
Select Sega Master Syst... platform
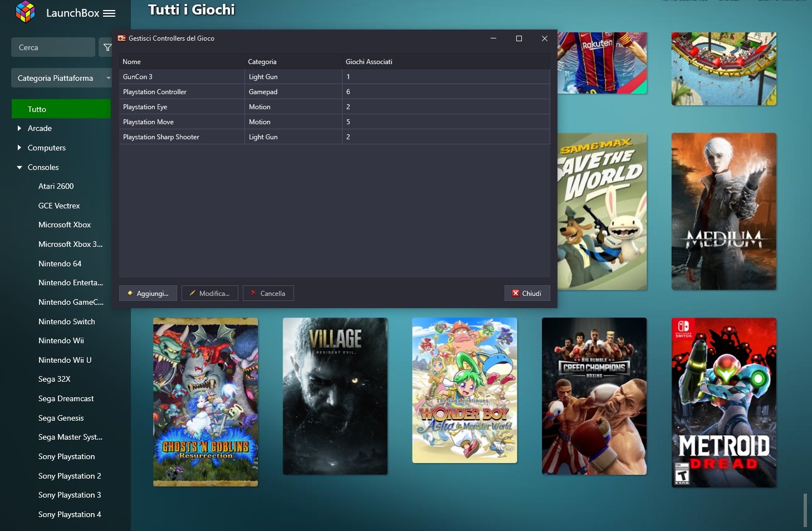coord(70,437)
